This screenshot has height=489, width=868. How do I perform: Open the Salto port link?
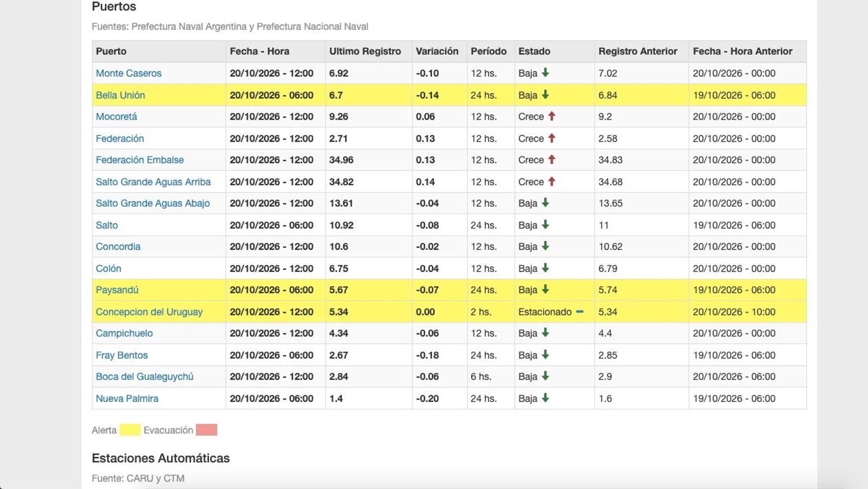tap(107, 225)
